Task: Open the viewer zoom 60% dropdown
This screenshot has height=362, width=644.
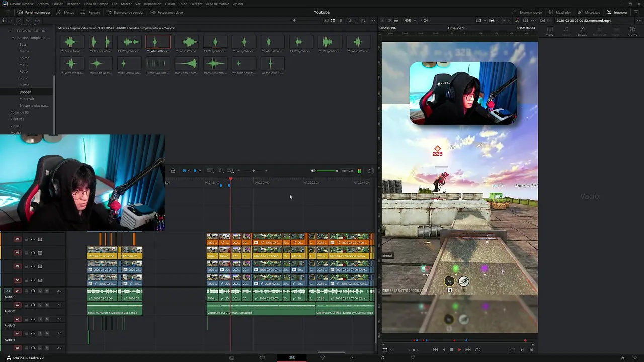Action: click(x=410, y=20)
